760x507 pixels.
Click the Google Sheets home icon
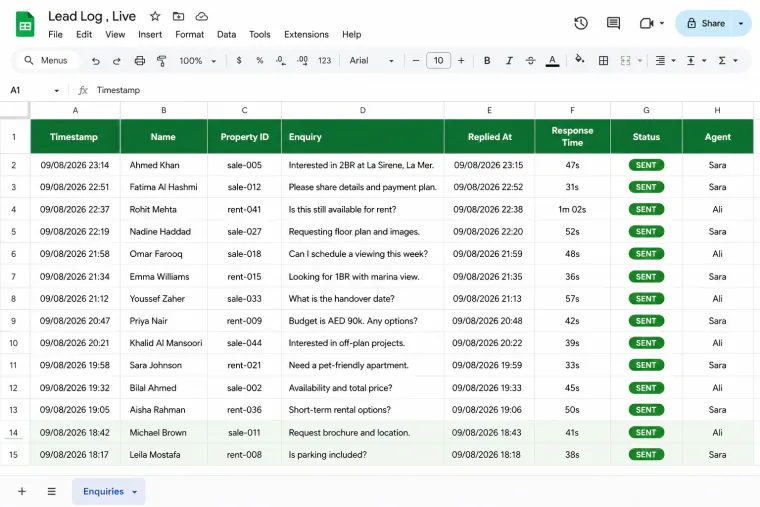pos(25,24)
